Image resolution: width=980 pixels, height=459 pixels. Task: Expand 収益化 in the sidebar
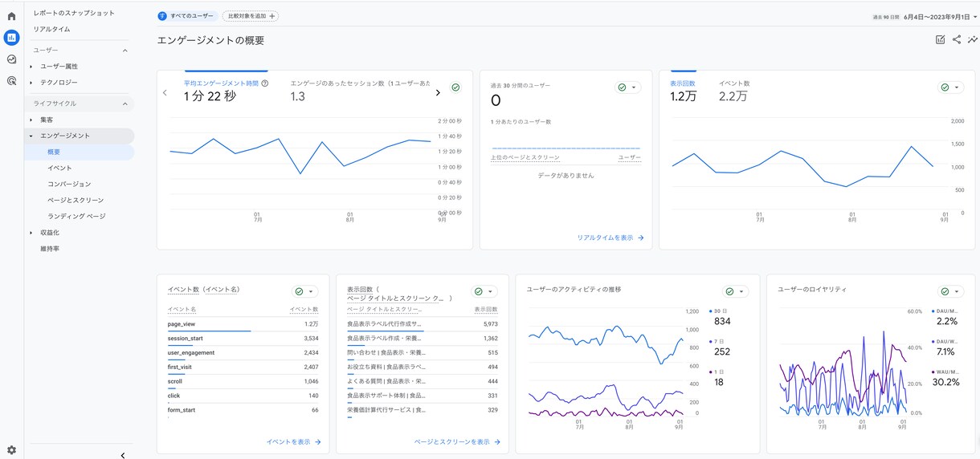(x=31, y=233)
